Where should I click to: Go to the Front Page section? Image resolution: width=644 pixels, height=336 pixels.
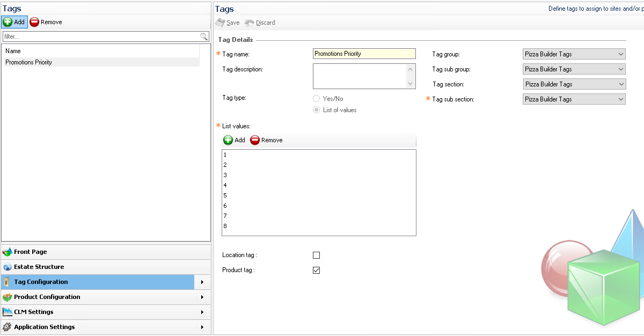click(31, 252)
